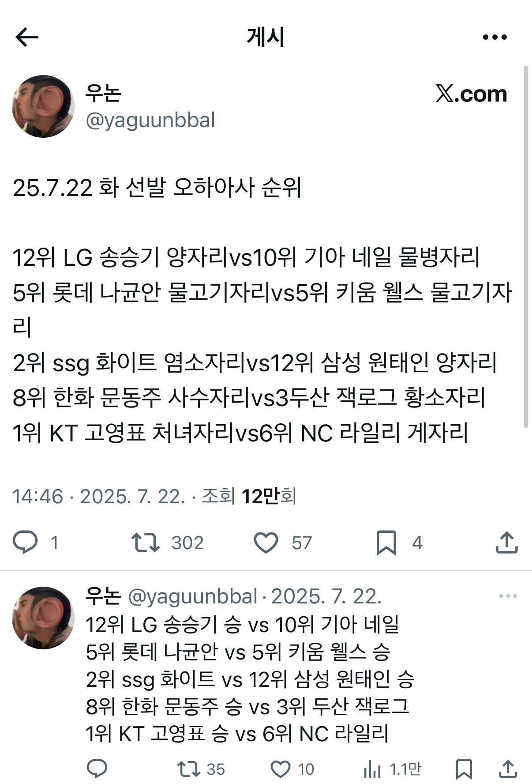Bookmark the main post with 4 bookmarks
This screenshot has height=784, width=532.
point(386,543)
